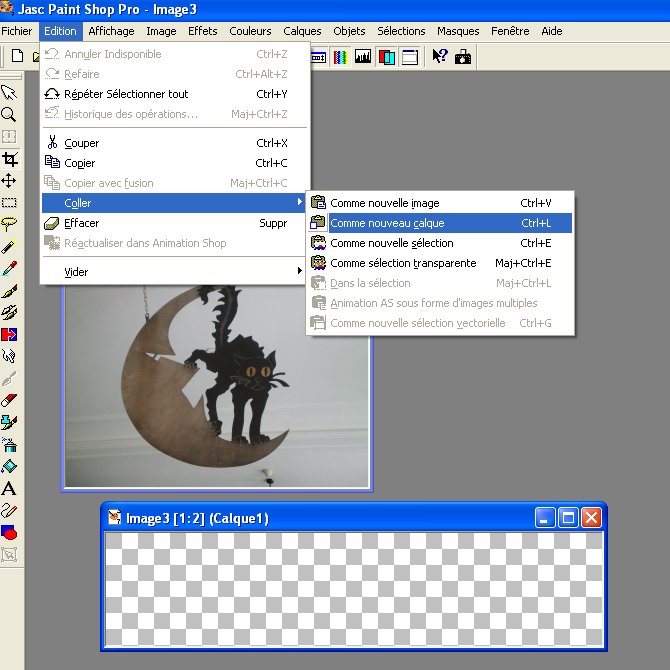Select the Paint Brush tool
Viewport: 670px width, 670px height.
click(x=9, y=291)
